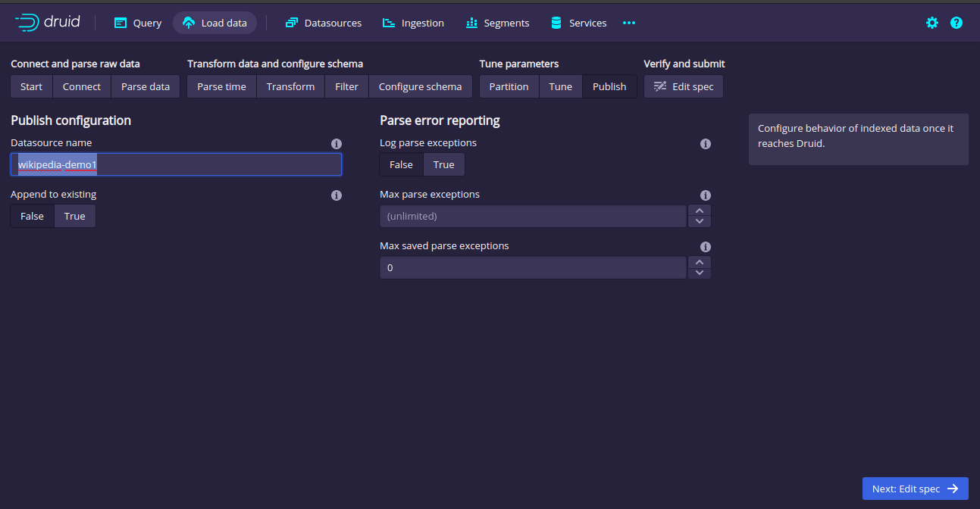Go to the Transform step
Image resolution: width=980 pixels, height=509 pixels.
(x=290, y=86)
